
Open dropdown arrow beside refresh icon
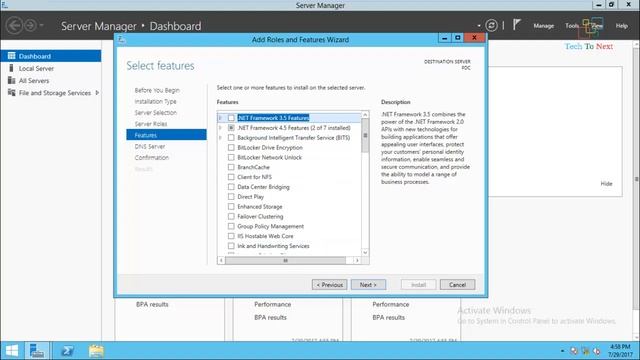coord(479,26)
